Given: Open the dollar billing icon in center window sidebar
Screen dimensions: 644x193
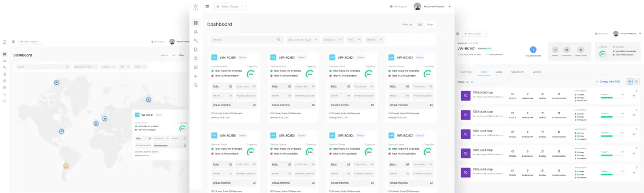Looking at the screenshot, I should point(196,58).
